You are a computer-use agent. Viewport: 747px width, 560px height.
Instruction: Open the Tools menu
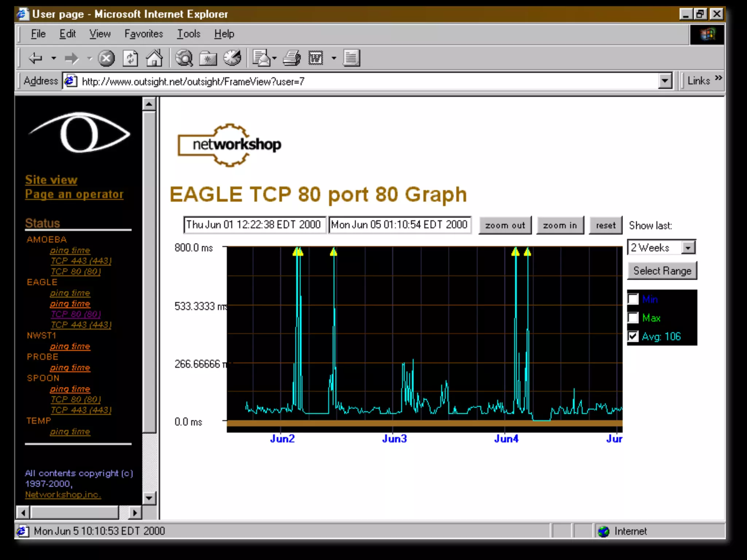click(x=188, y=34)
